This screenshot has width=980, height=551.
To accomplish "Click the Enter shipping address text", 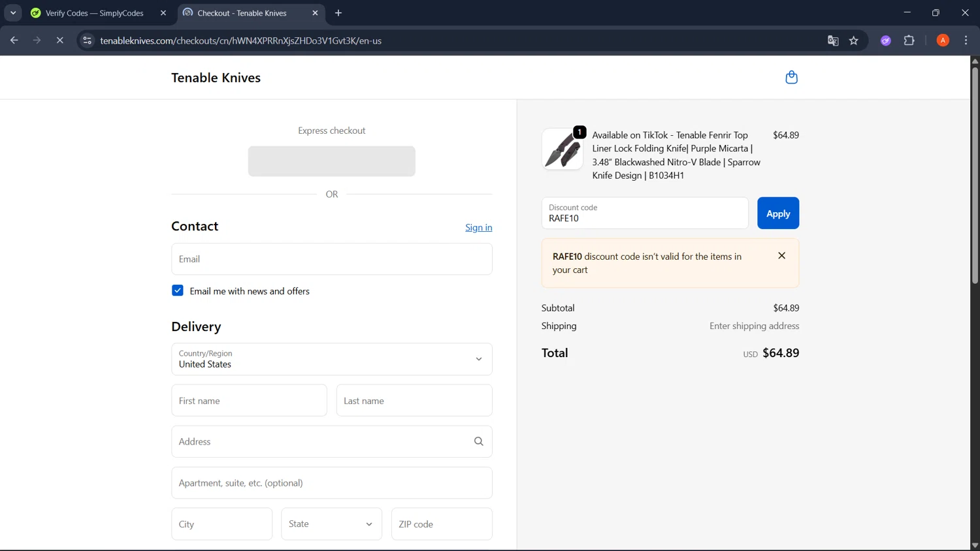I will click(x=754, y=326).
